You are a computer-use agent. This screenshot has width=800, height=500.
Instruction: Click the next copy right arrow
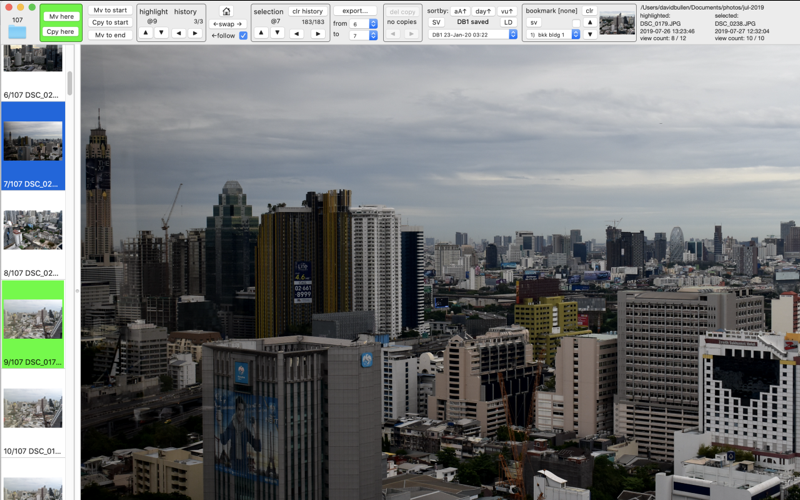[x=411, y=34]
